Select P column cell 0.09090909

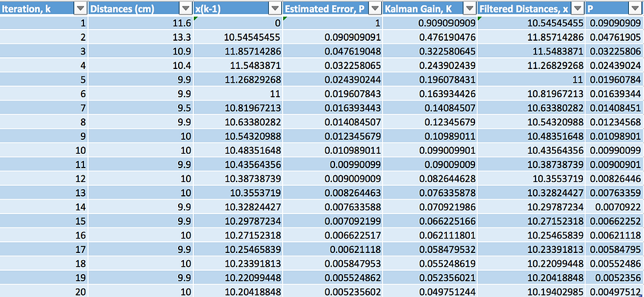pyautogui.click(x=615, y=23)
